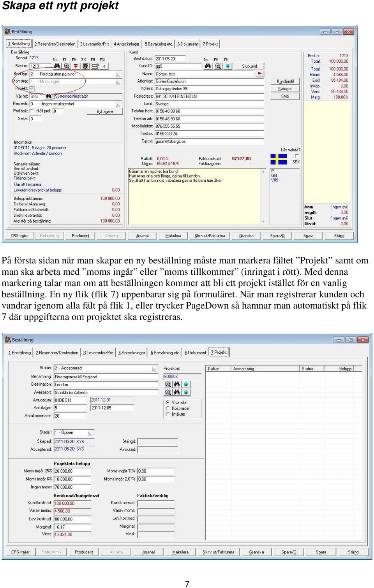Click the binoculars icon beside Kund-ID
374x588 pixels.
[208, 66]
